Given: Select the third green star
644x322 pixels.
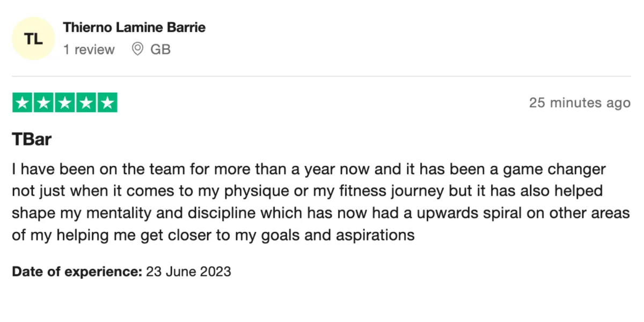Looking at the screenshot, I should coord(65,103).
